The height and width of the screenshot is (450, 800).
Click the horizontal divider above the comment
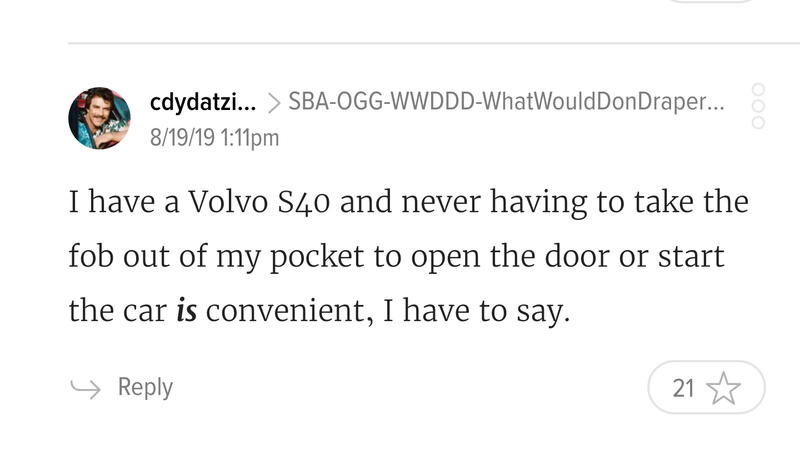(434, 43)
